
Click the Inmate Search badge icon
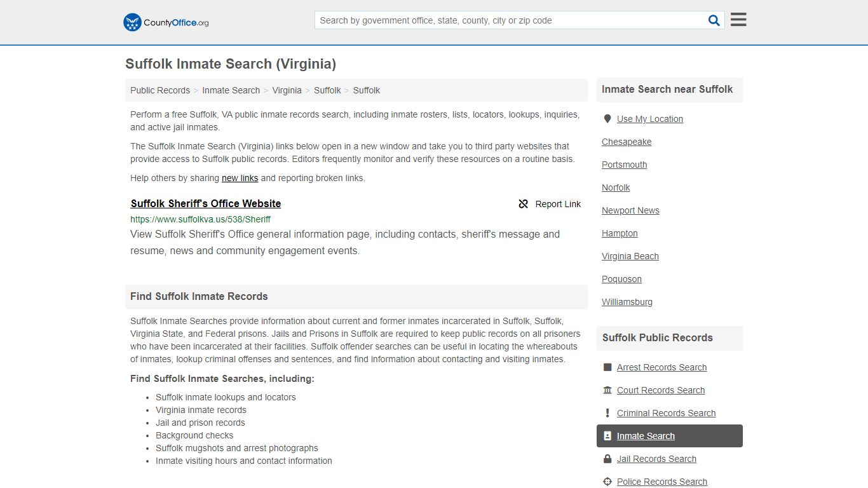(x=607, y=436)
